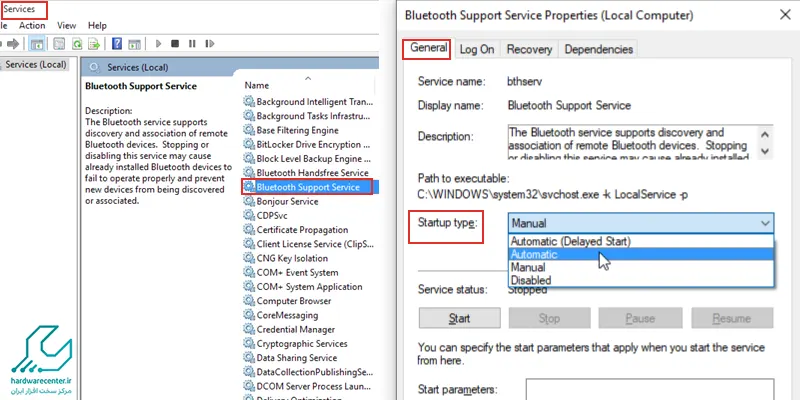Click the Export List toolbar icon
The width and height of the screenshot is (800, 400).
point(94,44)
